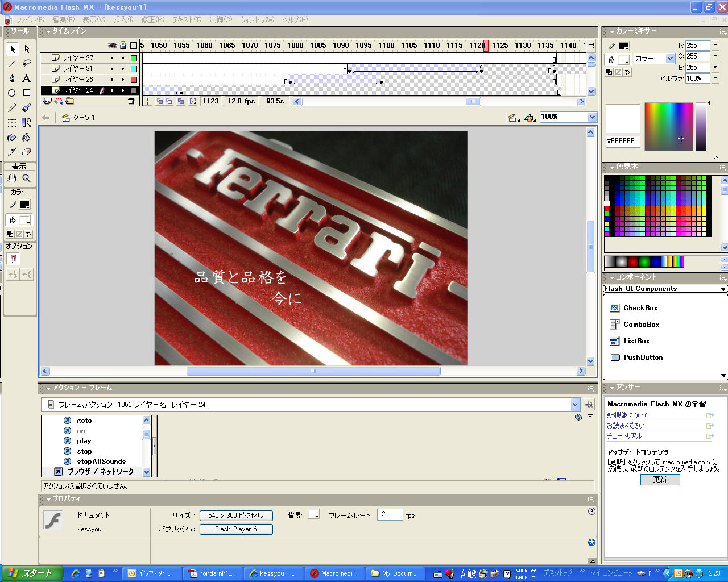Toggle lock dot for レイヤー 31
Viewport: 728px width, 582px height.
pyautogui.click(x=123, y=69)
